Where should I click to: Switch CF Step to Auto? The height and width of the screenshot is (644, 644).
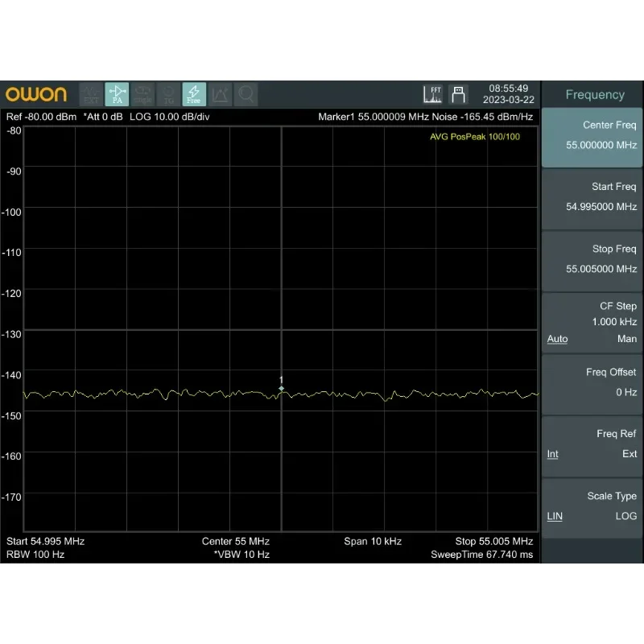coord(557,339)
